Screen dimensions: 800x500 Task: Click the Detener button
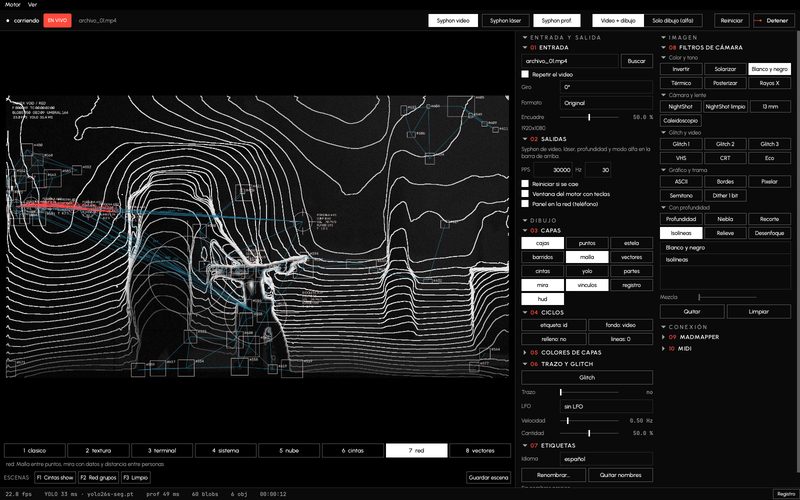(x=773, y=20)
